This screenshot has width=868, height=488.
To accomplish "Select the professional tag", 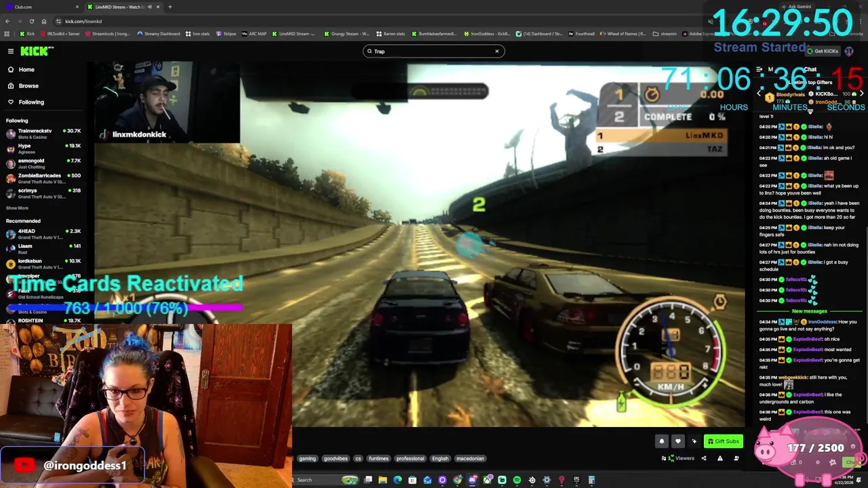I will [410, 458].
